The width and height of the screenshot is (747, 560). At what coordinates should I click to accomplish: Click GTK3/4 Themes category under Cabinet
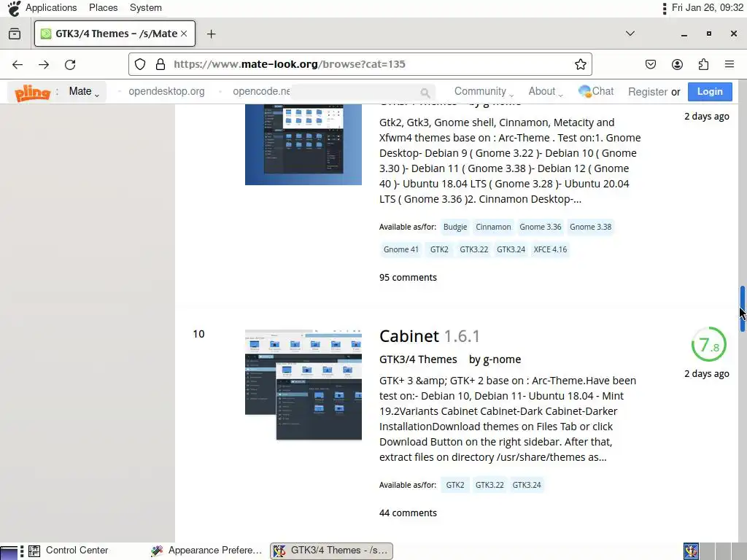point(418,359)
